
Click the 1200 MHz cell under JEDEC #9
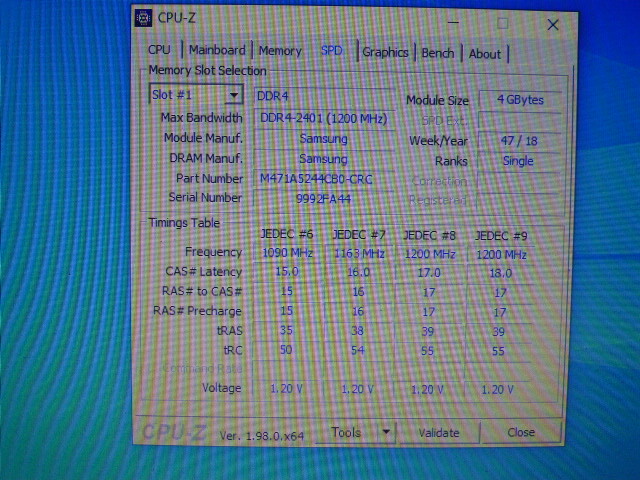pyautogui.click(x=501, y=255)
